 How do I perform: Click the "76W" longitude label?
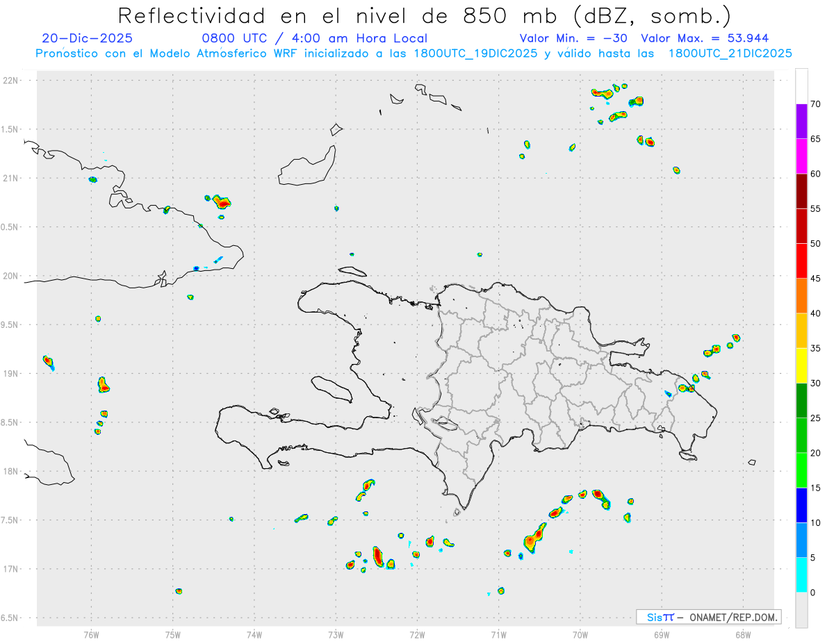(91, 634)
